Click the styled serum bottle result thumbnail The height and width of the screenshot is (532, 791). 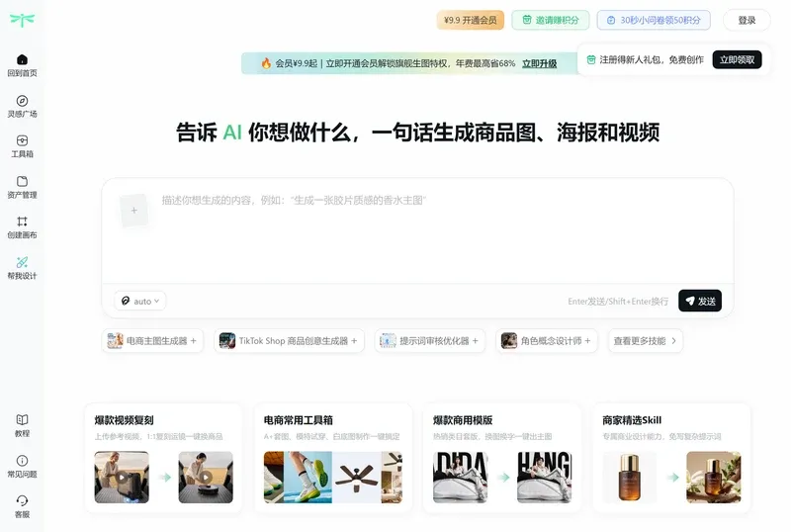[x=714, y=477]
